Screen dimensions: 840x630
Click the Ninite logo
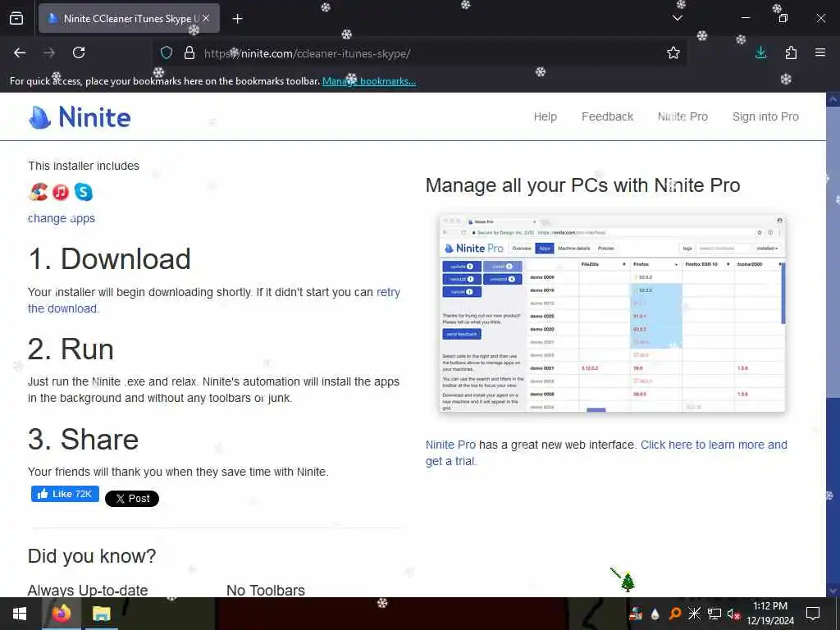coord(80,116)
